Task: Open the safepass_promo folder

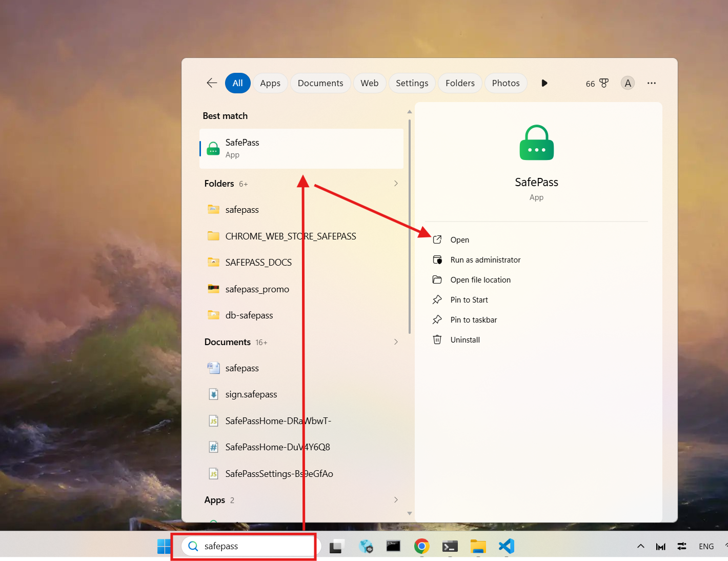Action: (301, 289)
